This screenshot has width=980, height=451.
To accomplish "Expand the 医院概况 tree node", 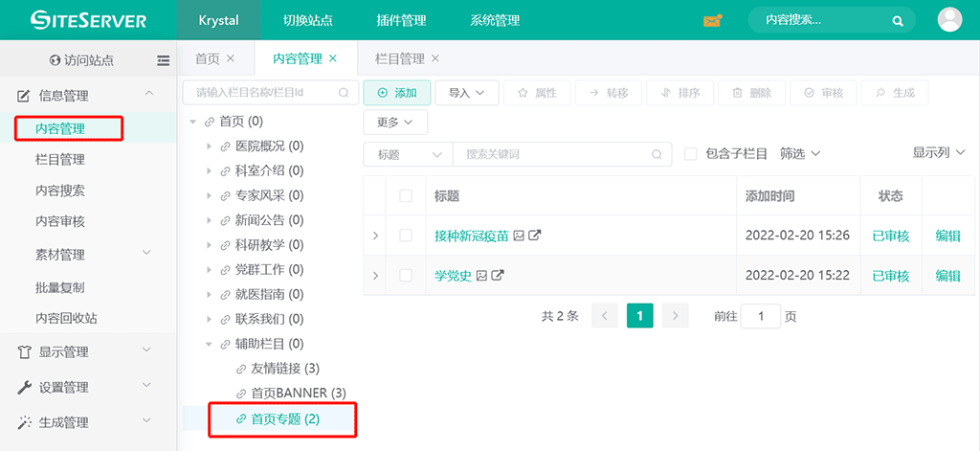I will pyautogui.click(x=210, y=147).
